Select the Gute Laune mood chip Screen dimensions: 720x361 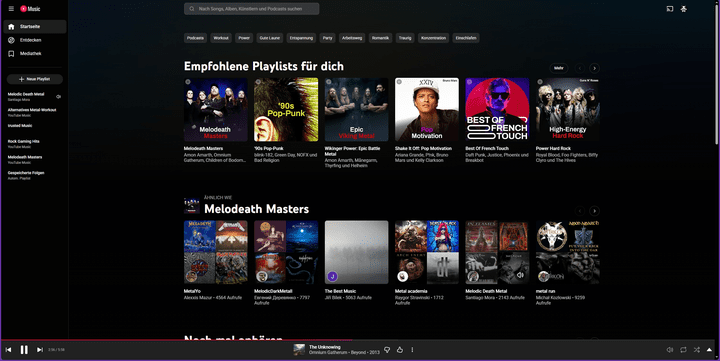click(270, 38)
